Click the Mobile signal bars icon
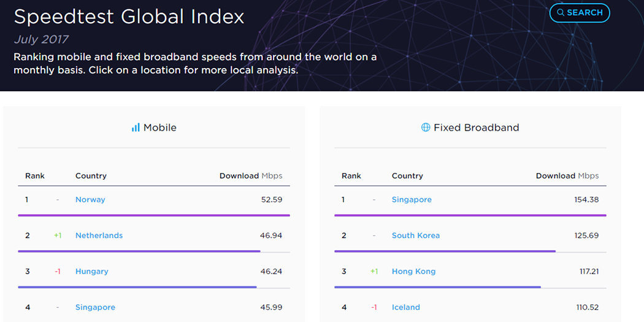Image resolution: width=644 pixels, height=322 pixels. 136,128
